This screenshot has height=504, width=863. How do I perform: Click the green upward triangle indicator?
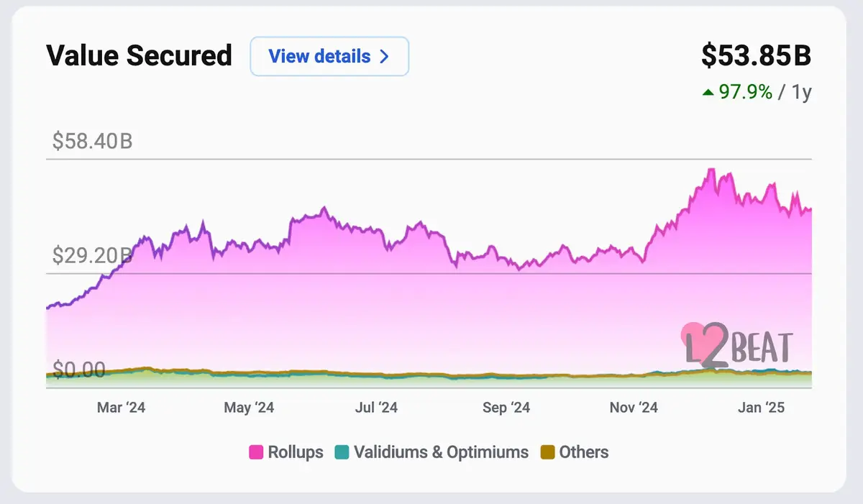click(709, 92)
